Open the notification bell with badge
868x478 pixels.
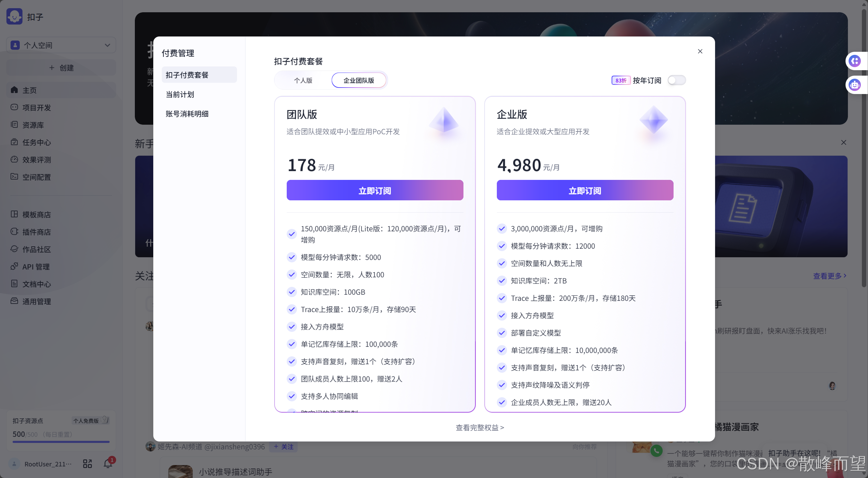coord(107,463)
